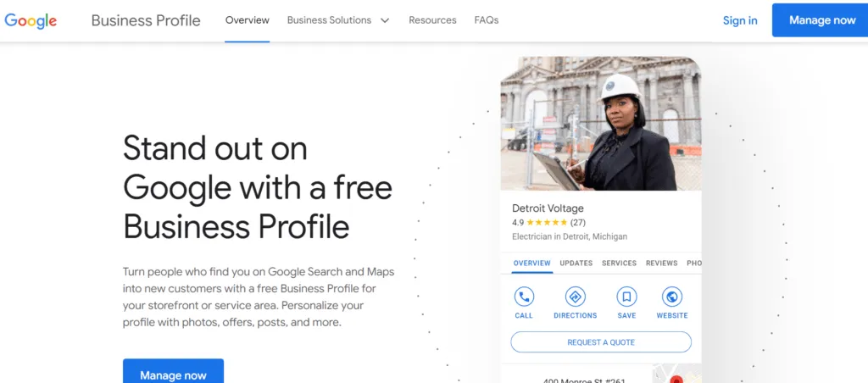Click the REQUEST A QUOTE button
Screen dimensions: 868x383
click(601, 342)
